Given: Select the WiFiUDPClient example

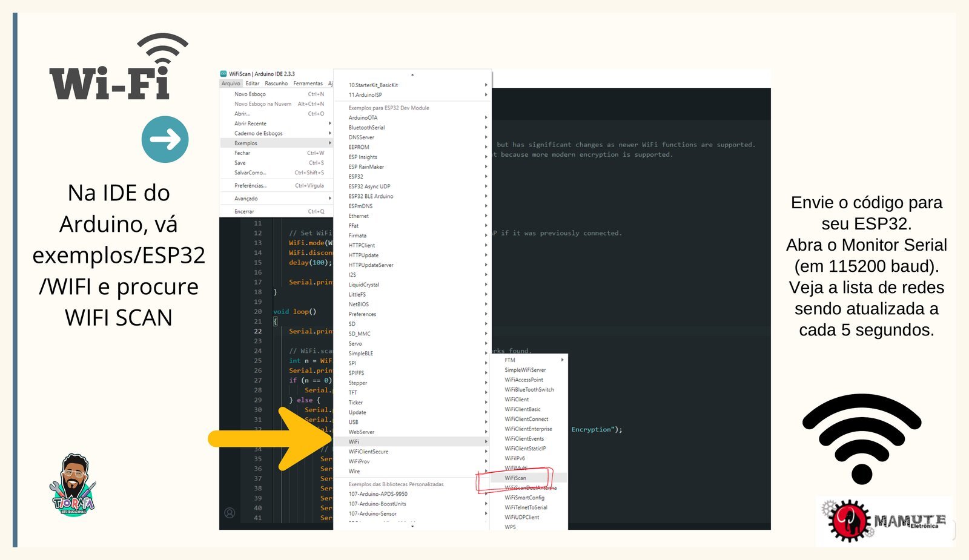Looking at the screenshot, I should (529, 518).
